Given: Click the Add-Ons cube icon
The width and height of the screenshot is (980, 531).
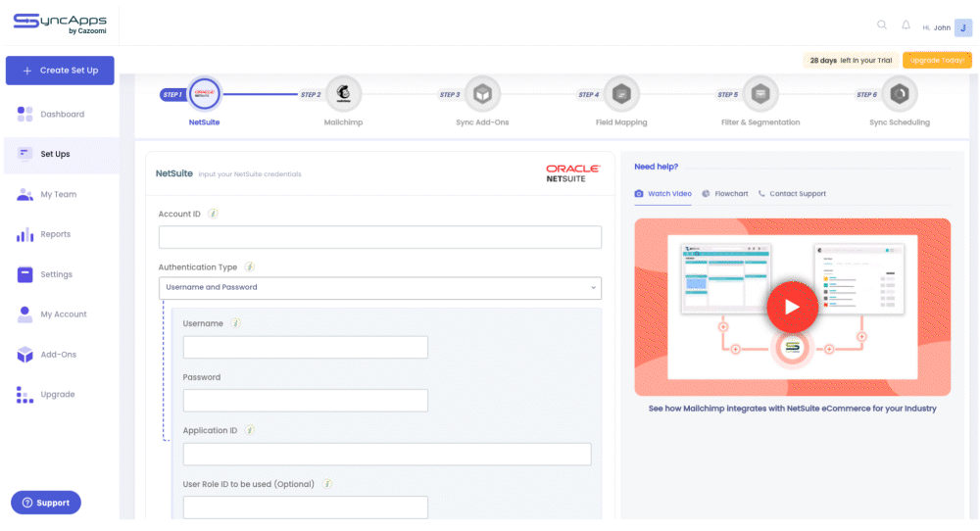Looking at the screenshot, I should tap(25, 355).
